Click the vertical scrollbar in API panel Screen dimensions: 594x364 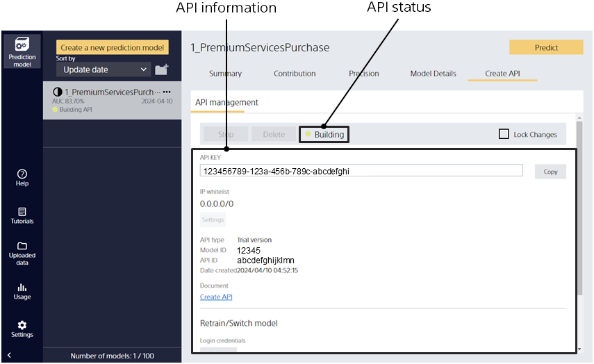579,208
